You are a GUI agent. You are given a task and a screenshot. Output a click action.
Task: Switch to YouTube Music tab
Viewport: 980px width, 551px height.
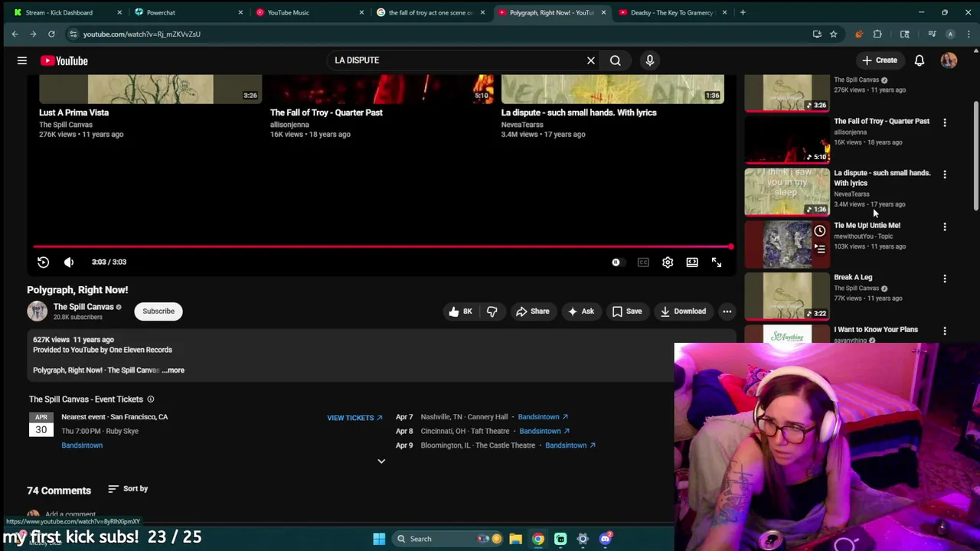[309, 12]
